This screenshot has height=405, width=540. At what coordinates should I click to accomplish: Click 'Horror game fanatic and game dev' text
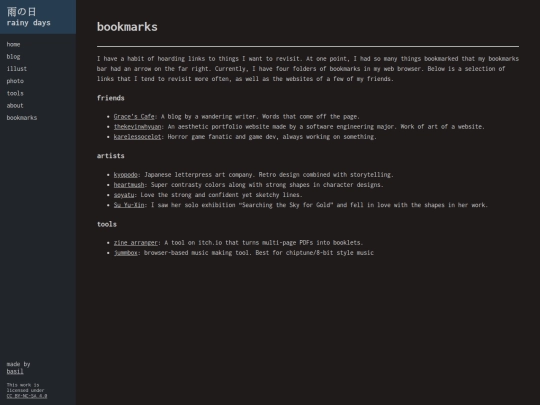pos(221,137)
